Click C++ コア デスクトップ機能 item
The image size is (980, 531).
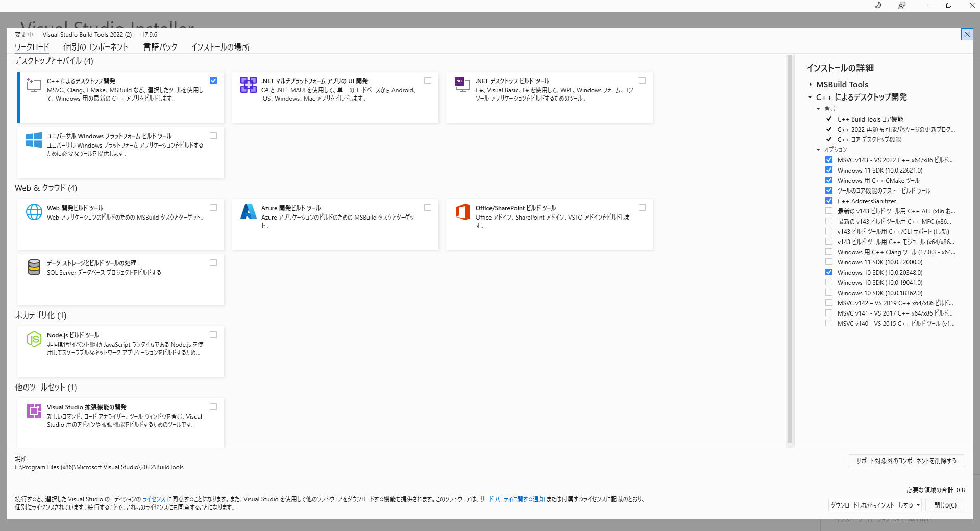coord(869,139)
